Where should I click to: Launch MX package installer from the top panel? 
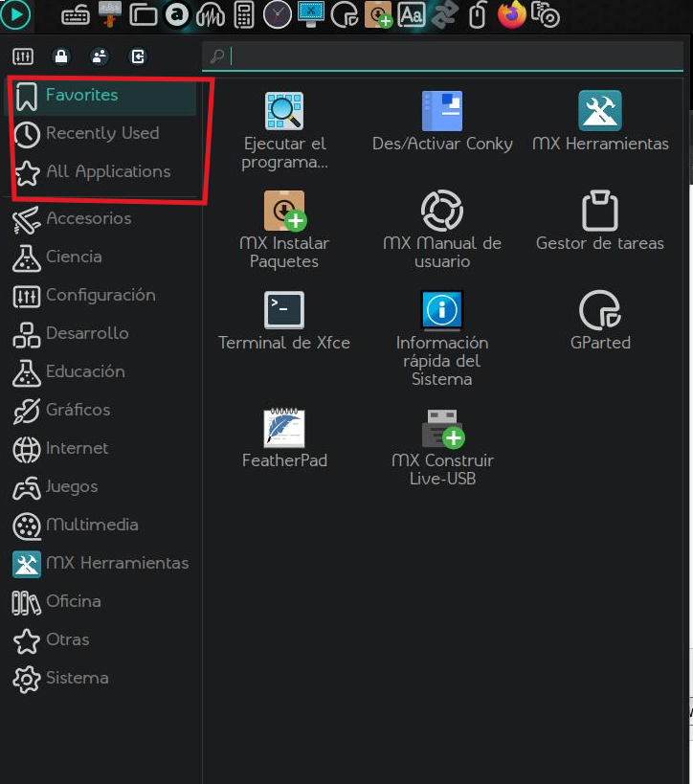(378, 14)
